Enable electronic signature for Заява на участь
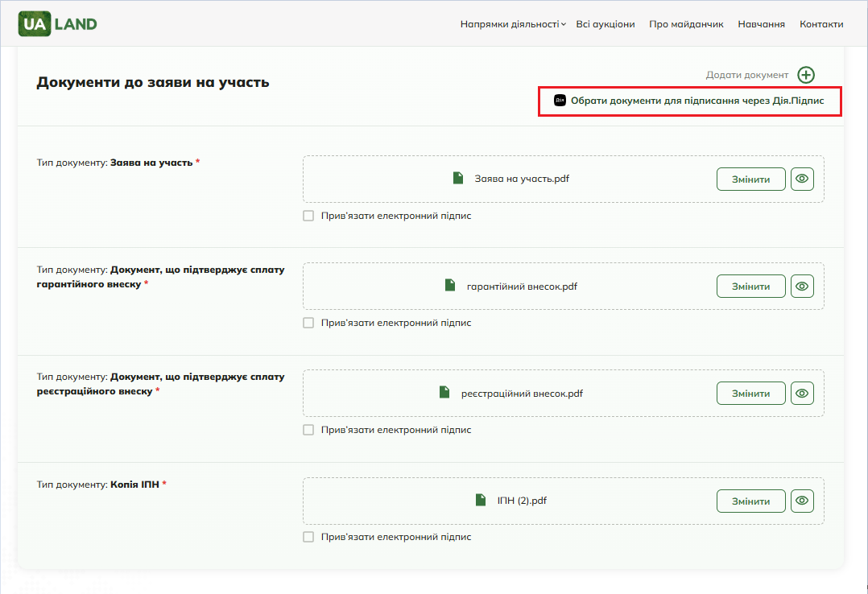Viewport: 868px width, 594px height. pyautogui.click(x=308, y=216)
